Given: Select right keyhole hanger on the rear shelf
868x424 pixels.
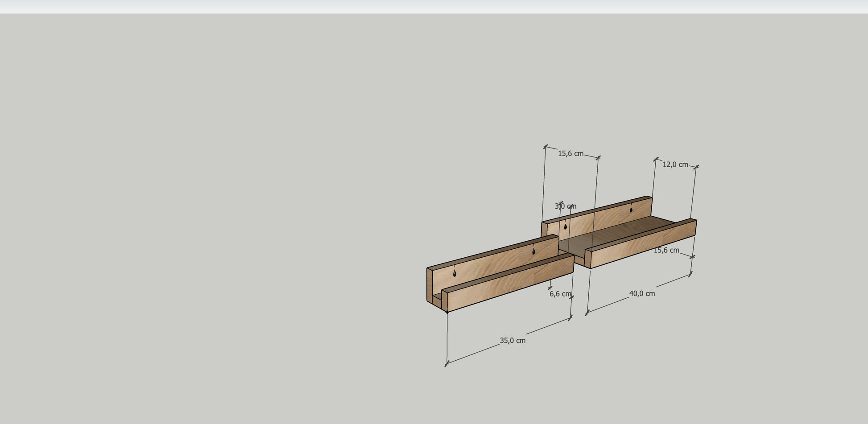Looking at the screenshot, I should tap(631, 210).
